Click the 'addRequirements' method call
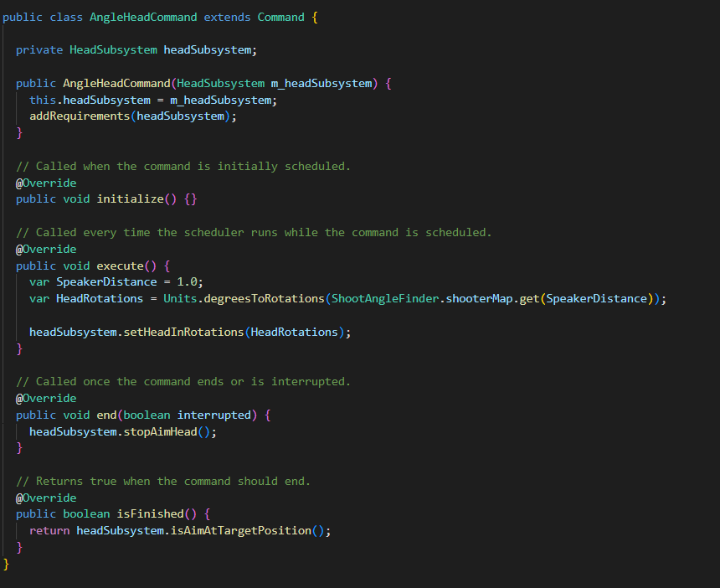This screenshot has height=588, width=720. (x=80, y=116)
